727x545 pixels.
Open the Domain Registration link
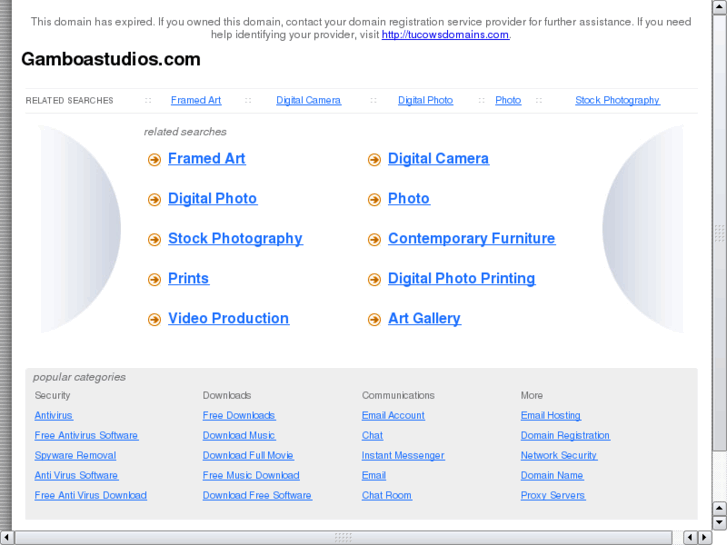pos(565,436)
